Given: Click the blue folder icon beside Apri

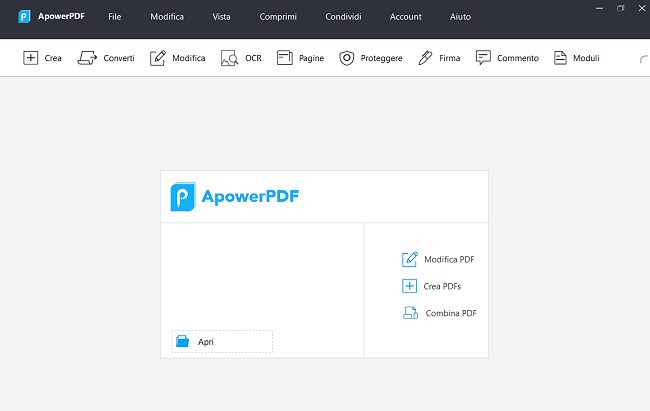Looking at the screenshot, I should (x=182, y=341).
